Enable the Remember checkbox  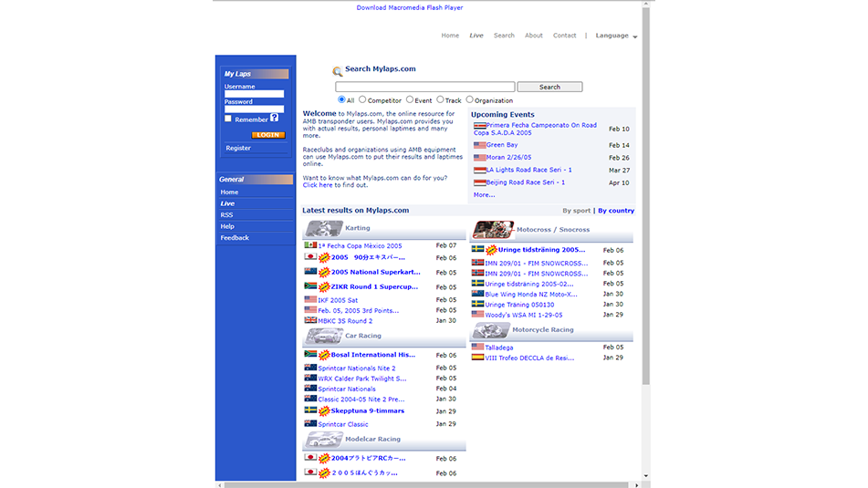click(229, 119)
